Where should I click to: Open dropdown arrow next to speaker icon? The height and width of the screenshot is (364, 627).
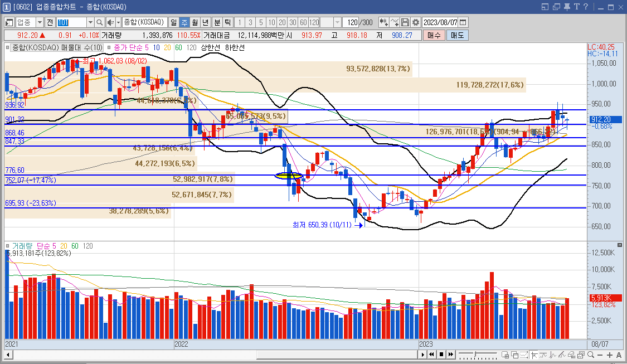(x=118, y=22)
